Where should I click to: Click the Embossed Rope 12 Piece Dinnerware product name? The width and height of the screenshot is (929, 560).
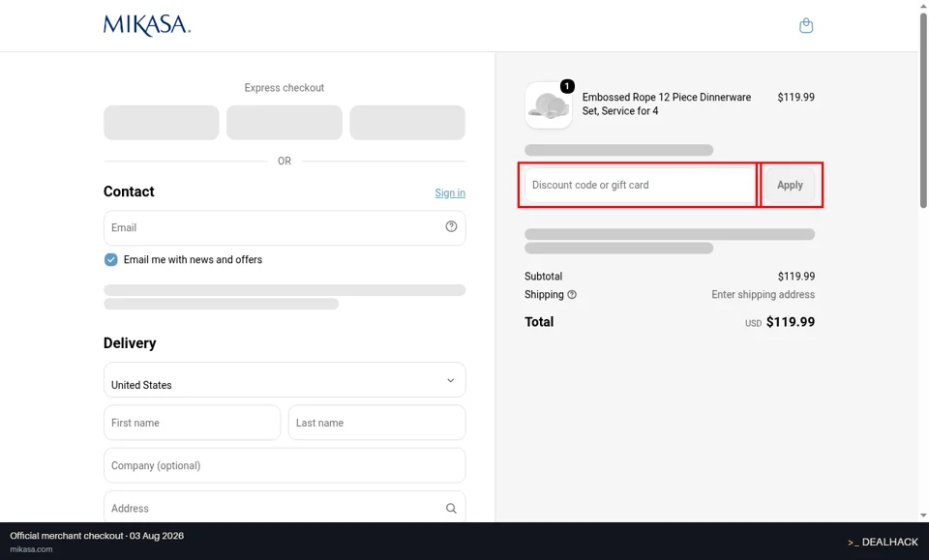click(x=667, y=103)
